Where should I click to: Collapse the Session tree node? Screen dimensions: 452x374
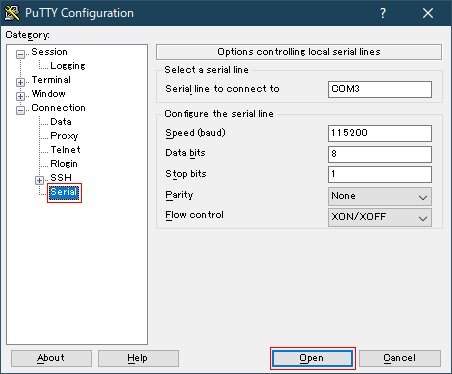(x=20, y=54)
